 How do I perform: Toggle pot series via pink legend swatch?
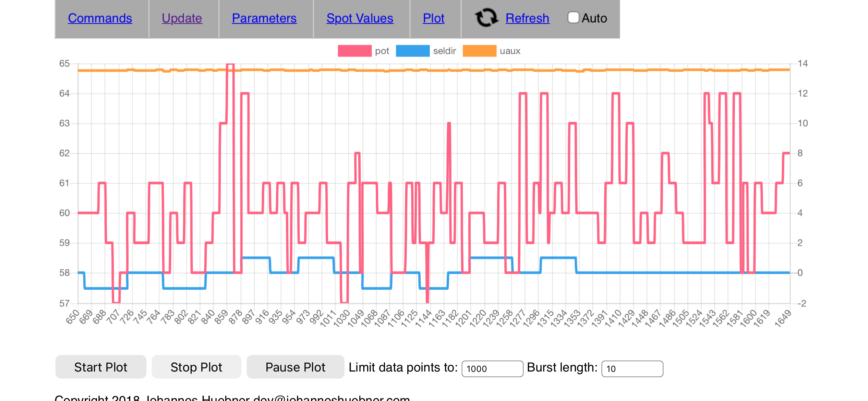tap(354, 51)
